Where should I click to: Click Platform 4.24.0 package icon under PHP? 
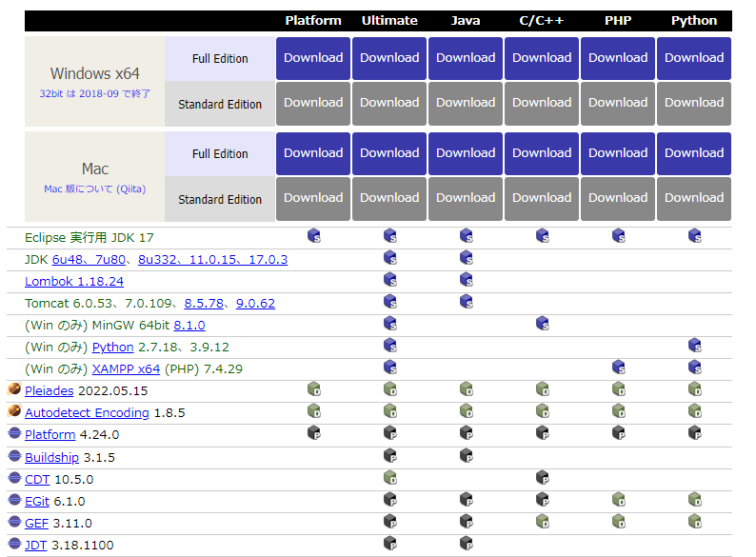pyautogui.click(x=619, y=432)
